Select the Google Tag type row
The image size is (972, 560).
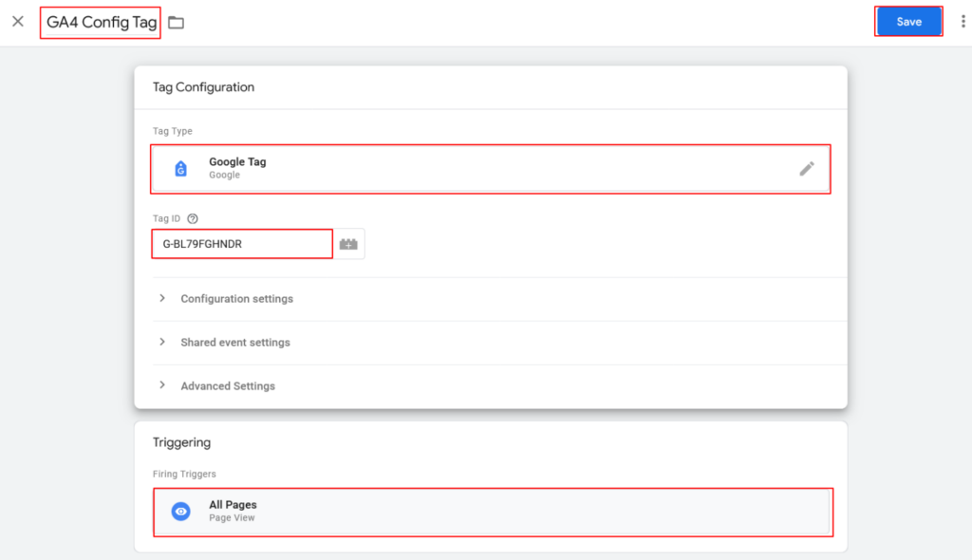tap(491, 169)
